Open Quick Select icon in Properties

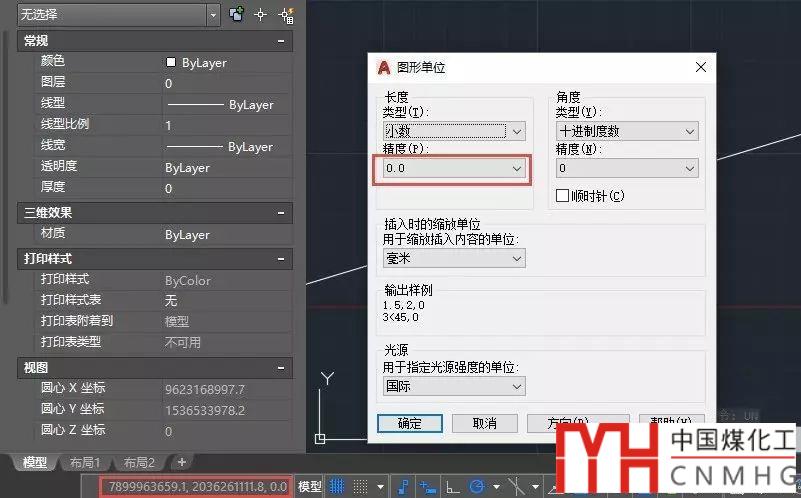point(286,14)
